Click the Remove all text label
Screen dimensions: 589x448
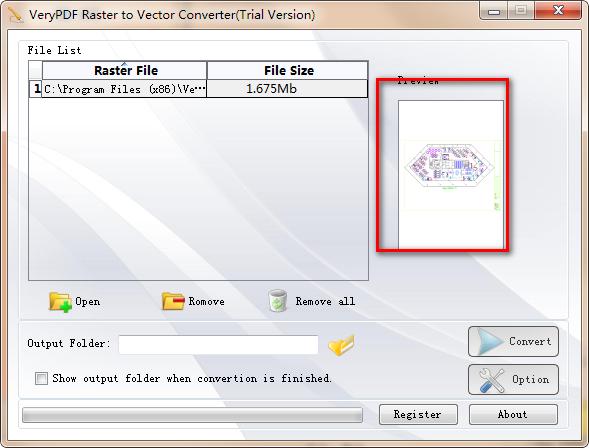point(325,302)
